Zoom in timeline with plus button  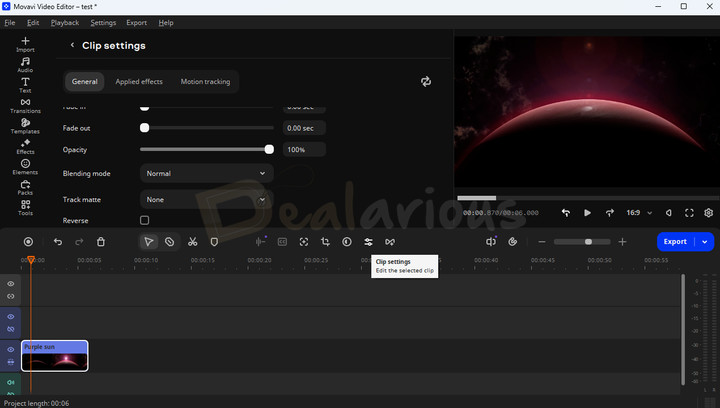coord(622,242)
